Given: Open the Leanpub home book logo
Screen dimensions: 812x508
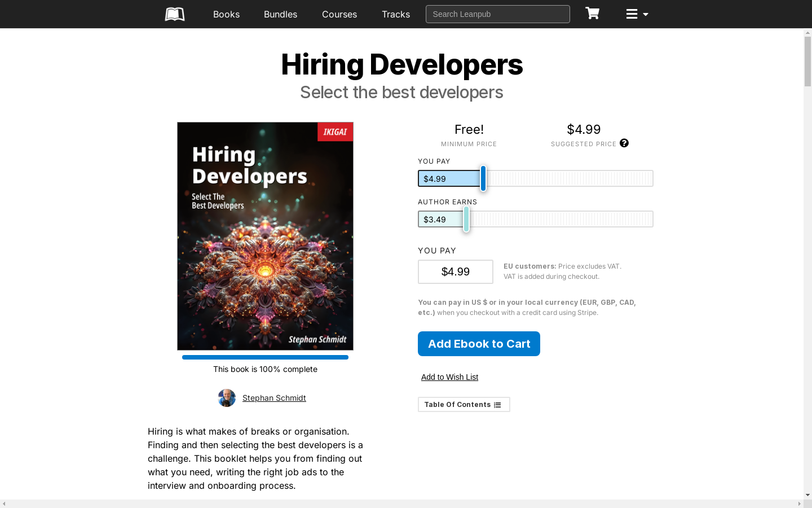Looking at the screenshot, I should [175, 14].
